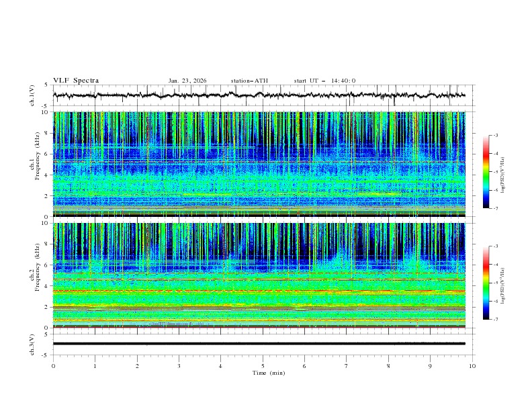Click the time axis tick label '6'

tap(304, 366)
